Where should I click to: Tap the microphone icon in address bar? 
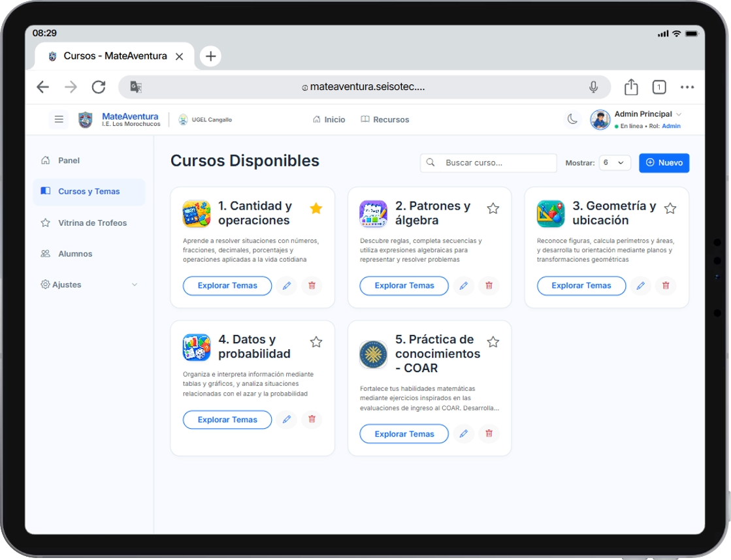pos(593,87)
